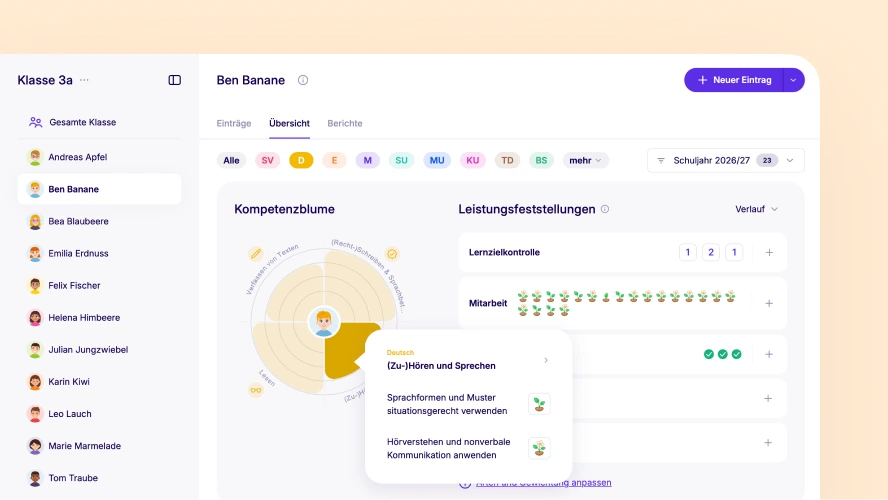Click the Neuer Eintrag button
This screenshot has height=500, width=888.
(734, 80)
